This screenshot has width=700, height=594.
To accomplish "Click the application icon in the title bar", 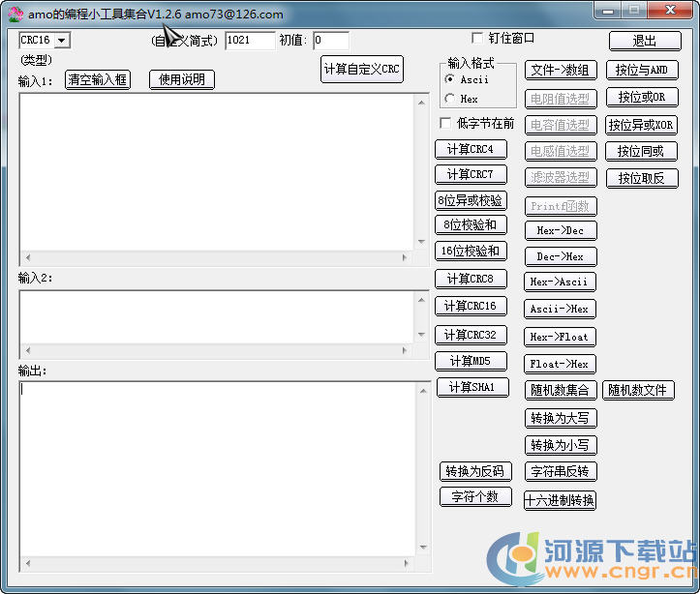I will pyautogui.click(x=15, y=15).
